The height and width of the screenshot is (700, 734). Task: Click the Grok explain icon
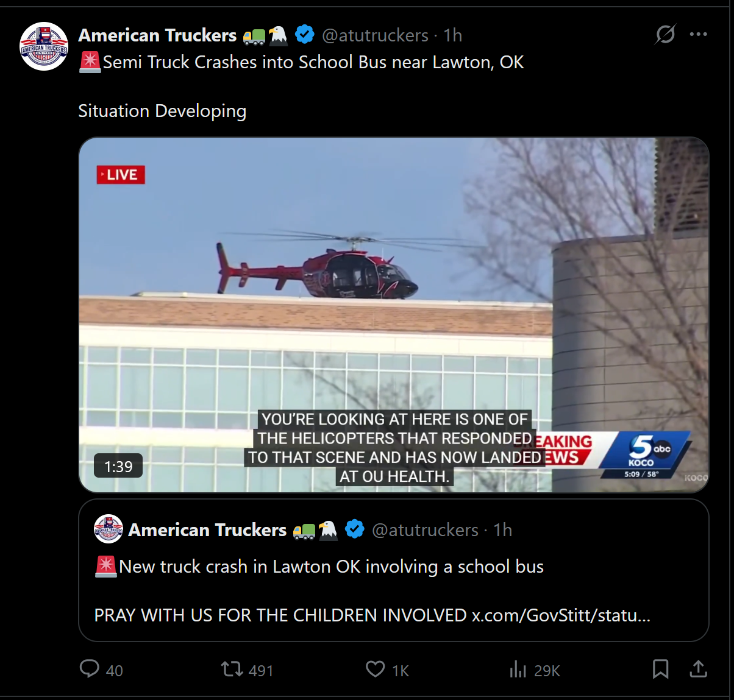pos(665,34)
